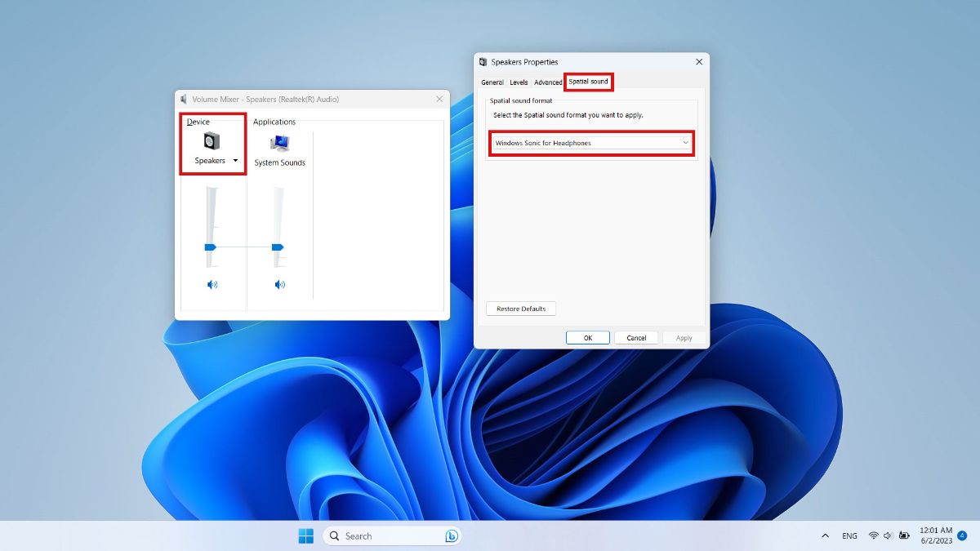
Task: Click the volume speaker tray icon
Action: pos(888,536)
